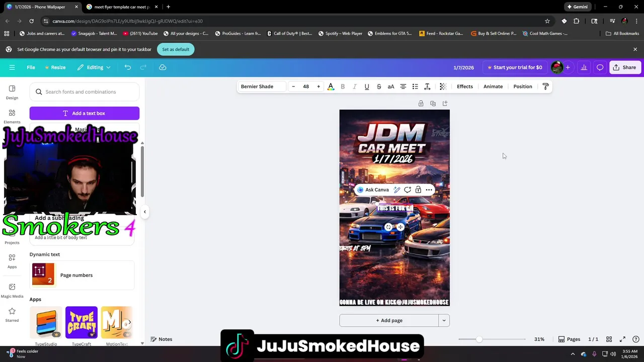Duplicate page icon above canvas
Image resolution: width=644 pixels, height=362 pixels.
[x=433, y=104]
